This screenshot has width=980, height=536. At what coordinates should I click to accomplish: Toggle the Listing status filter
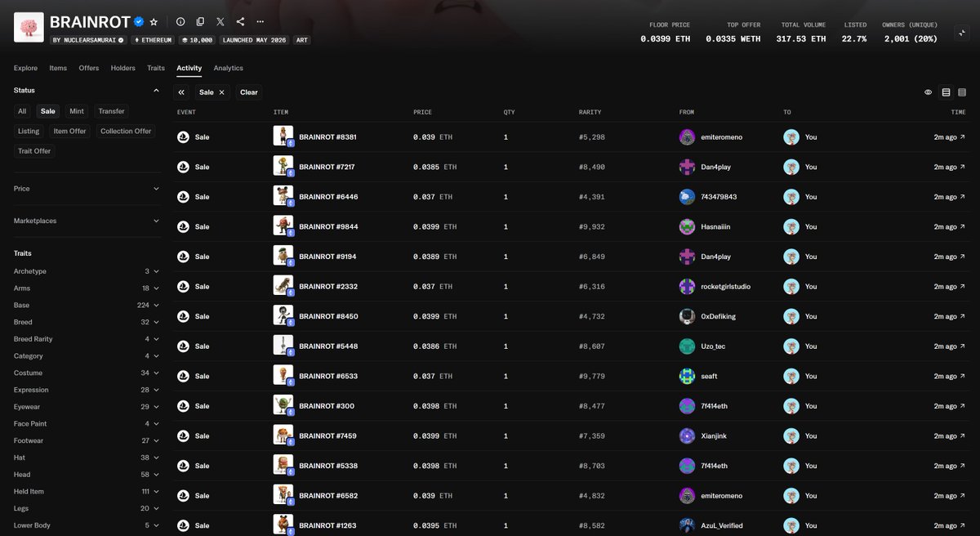[29, 131]
